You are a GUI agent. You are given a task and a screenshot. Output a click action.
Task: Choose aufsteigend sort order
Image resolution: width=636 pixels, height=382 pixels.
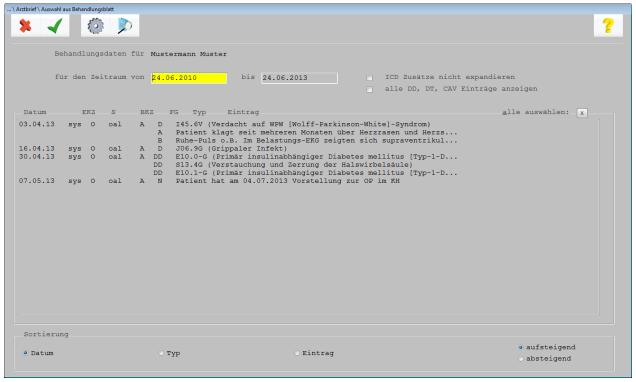tap(521, 348)
